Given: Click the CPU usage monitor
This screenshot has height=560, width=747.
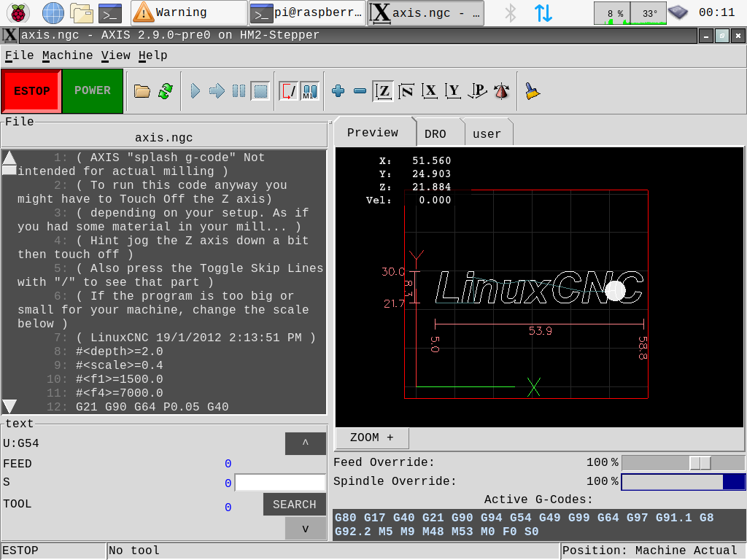Looking at the screenshot, I should [x=612, y=13].
